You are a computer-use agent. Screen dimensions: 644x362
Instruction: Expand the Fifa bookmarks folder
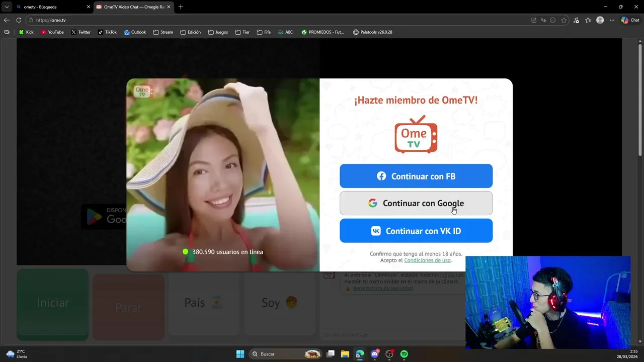264,32
